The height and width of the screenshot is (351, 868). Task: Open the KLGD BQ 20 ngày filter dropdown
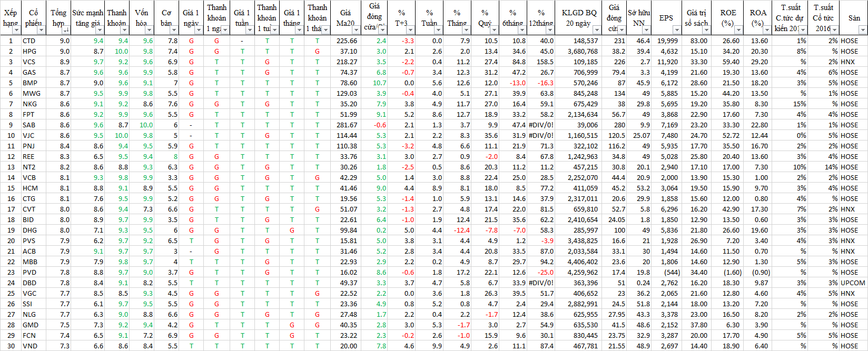click(596, 30)
